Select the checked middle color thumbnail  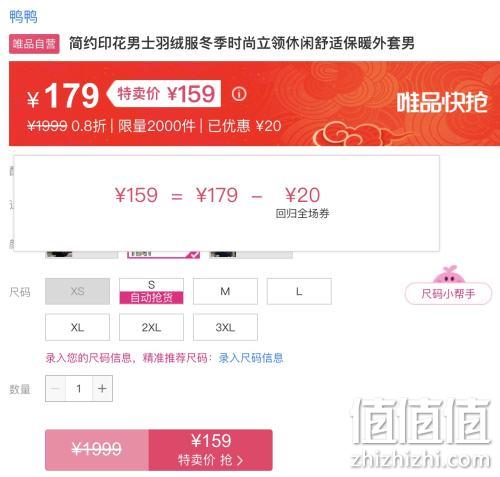pos(164,255)
